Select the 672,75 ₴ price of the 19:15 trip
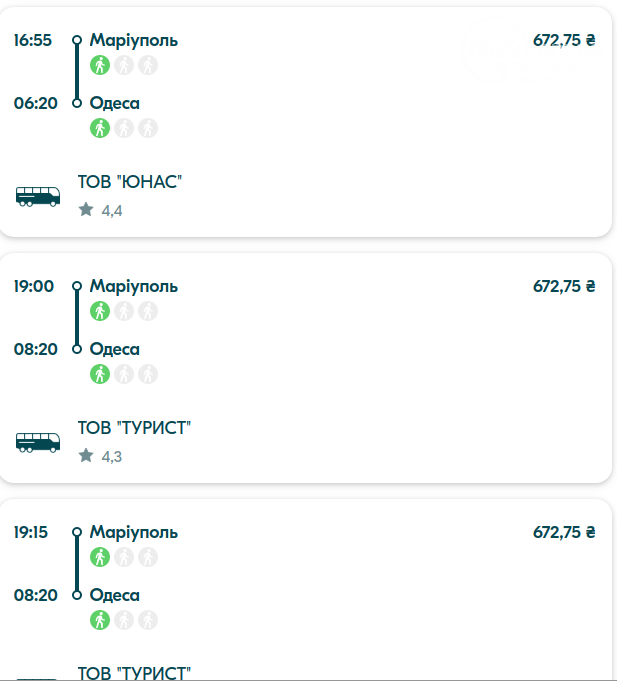 (x=564, y=532)
